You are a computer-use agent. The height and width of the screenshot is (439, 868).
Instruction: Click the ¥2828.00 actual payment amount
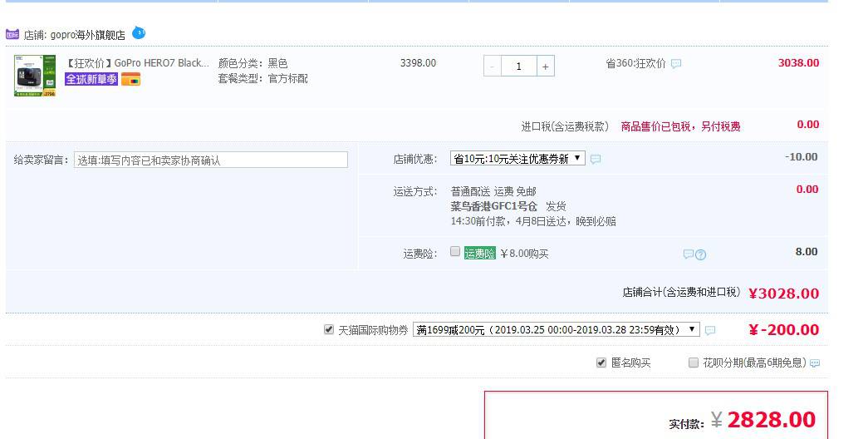tap(763, 420)
